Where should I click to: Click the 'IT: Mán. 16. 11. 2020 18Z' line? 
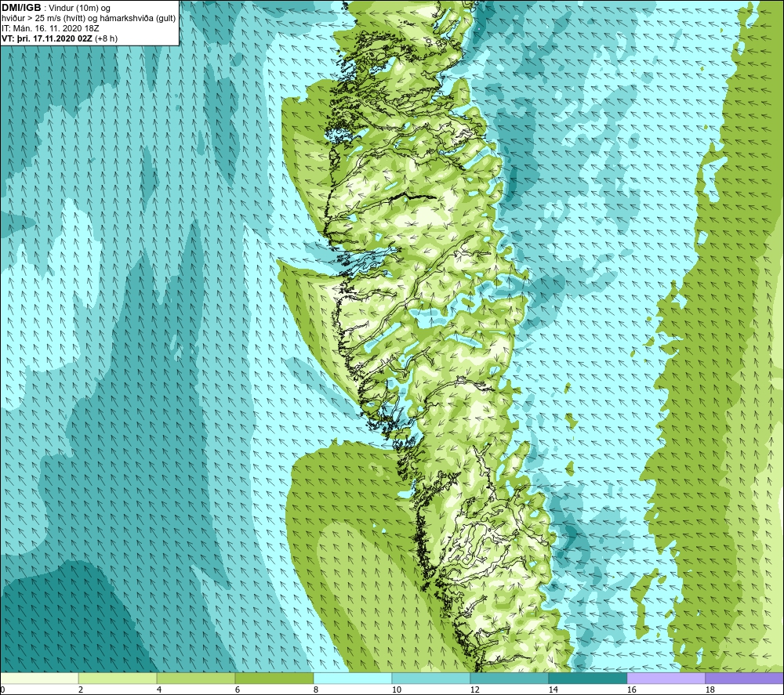click(50, 28)
